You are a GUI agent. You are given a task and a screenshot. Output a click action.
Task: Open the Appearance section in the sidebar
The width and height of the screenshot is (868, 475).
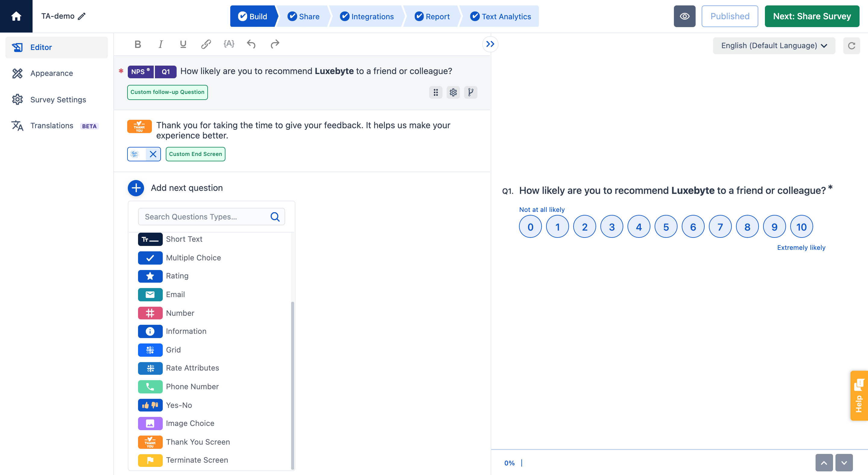point(52,73)
